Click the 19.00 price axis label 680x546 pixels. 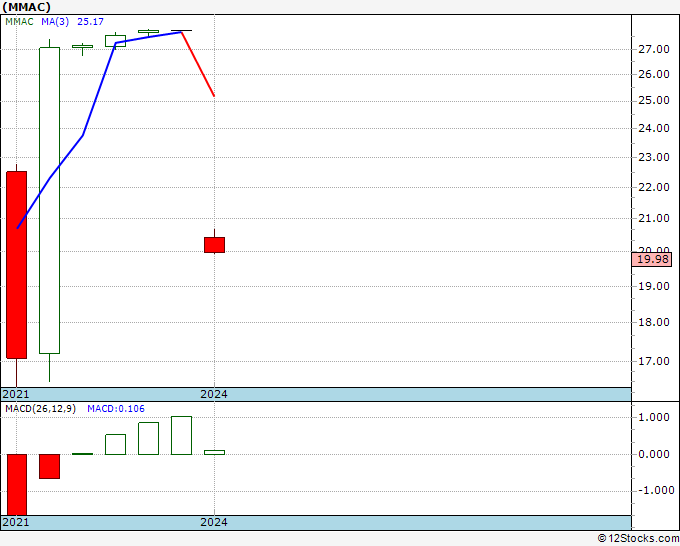point(654,286)
